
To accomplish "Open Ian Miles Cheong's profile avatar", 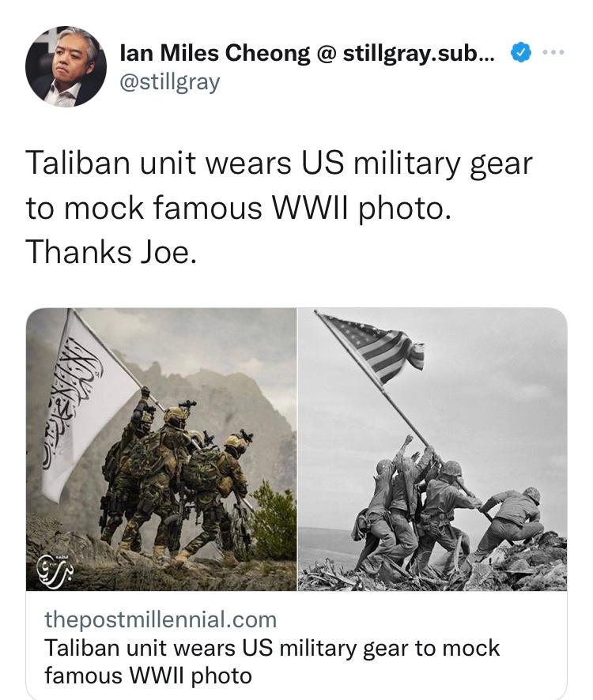I will [66, 66].
